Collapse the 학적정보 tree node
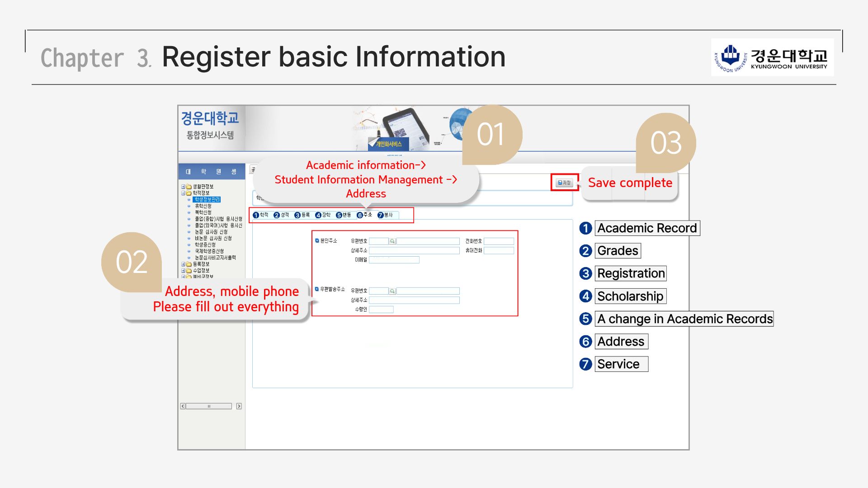Screen dimensions: 868x488 [x=183, y=193]
